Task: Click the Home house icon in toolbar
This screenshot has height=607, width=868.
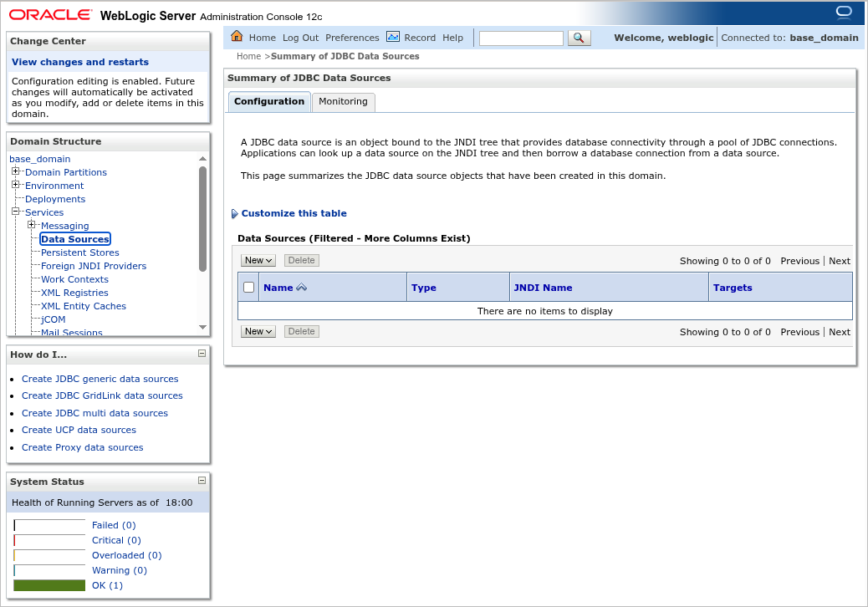Action: pos(237,37)
